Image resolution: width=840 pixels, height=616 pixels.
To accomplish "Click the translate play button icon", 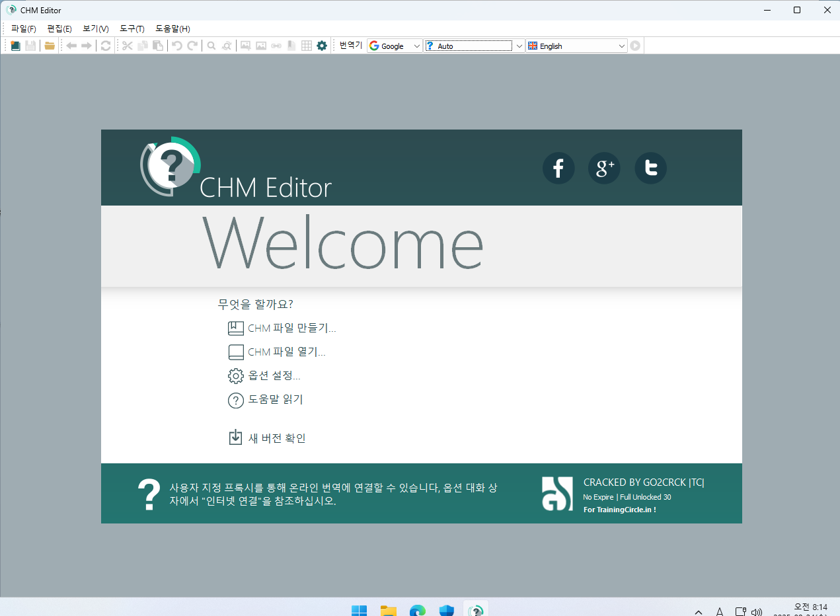I will (635, 46).
